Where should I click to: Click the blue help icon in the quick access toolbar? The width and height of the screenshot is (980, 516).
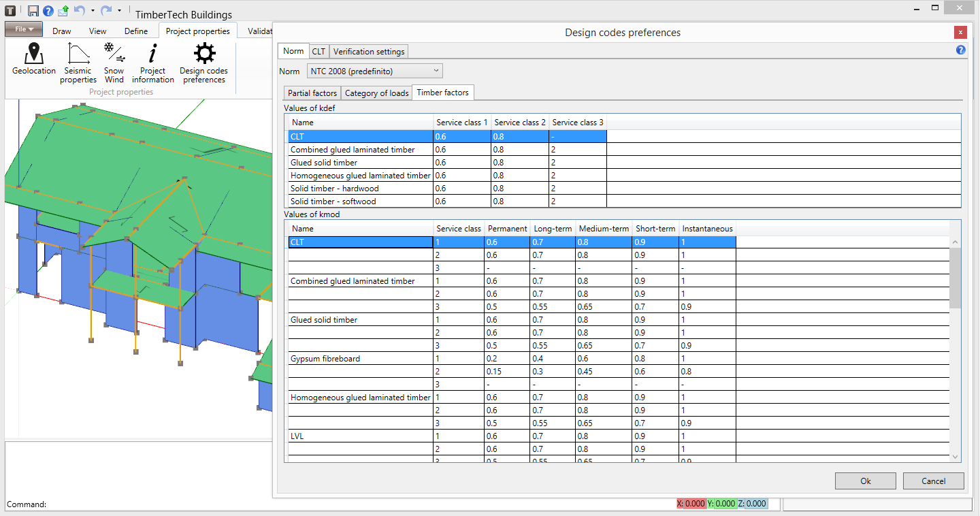pyautogui.click(x=48, y=10)
